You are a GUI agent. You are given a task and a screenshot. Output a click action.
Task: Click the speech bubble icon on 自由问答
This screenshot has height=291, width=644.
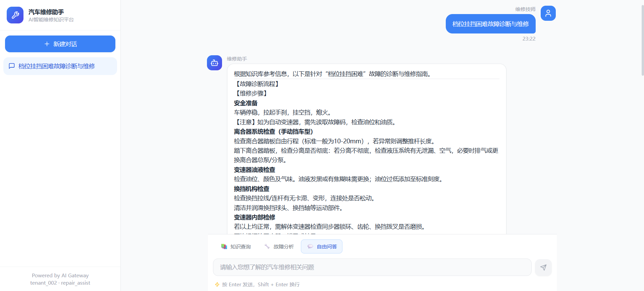[x=310, y=246]
